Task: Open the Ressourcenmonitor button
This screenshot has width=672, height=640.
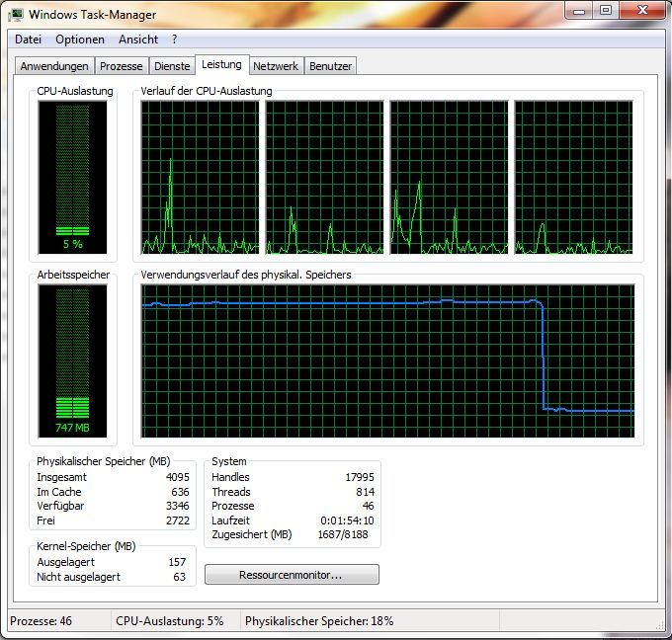Action: (x=292, y=575)
